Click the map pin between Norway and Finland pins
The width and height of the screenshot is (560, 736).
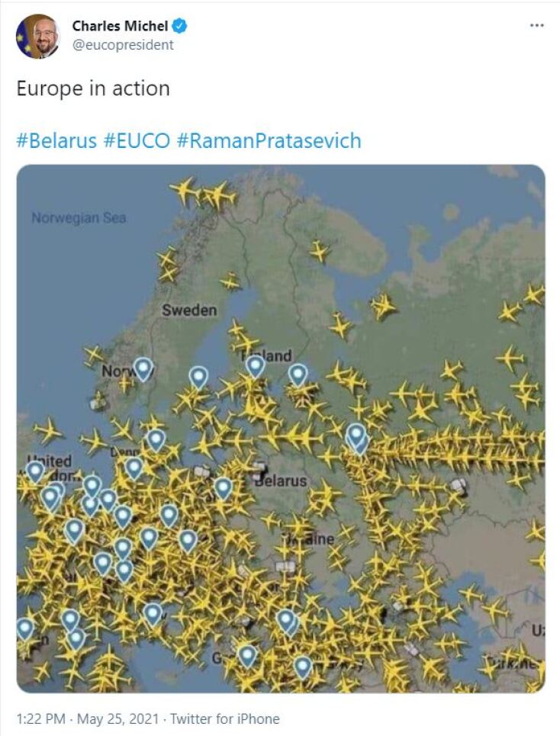pos(198,376)
